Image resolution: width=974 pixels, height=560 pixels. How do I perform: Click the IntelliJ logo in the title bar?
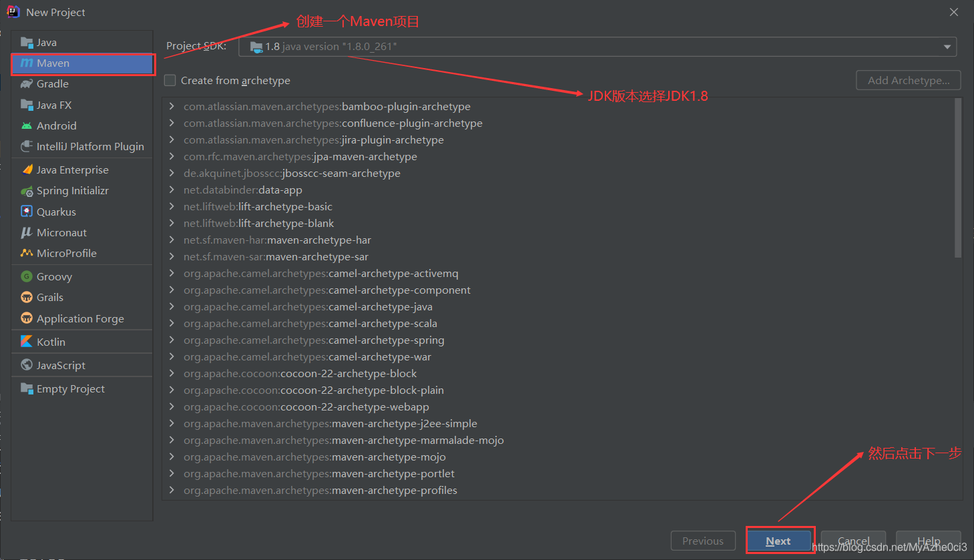pos(13,12)
